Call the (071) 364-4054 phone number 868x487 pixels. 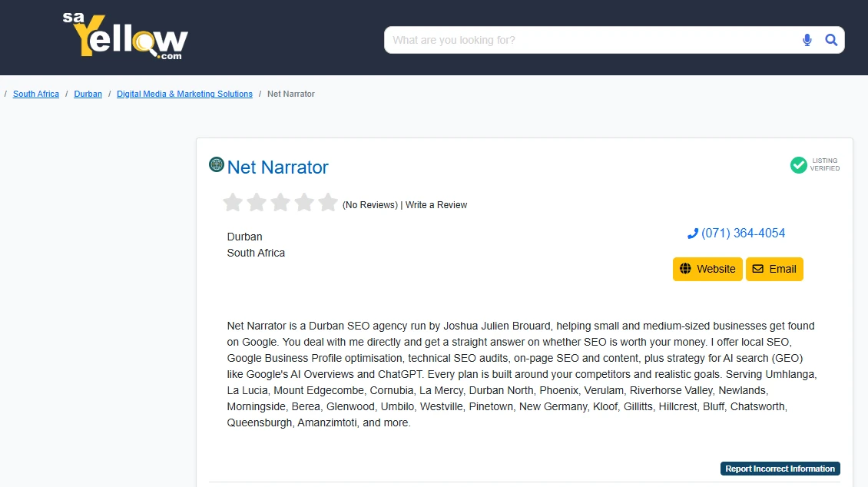pos(743,233)
